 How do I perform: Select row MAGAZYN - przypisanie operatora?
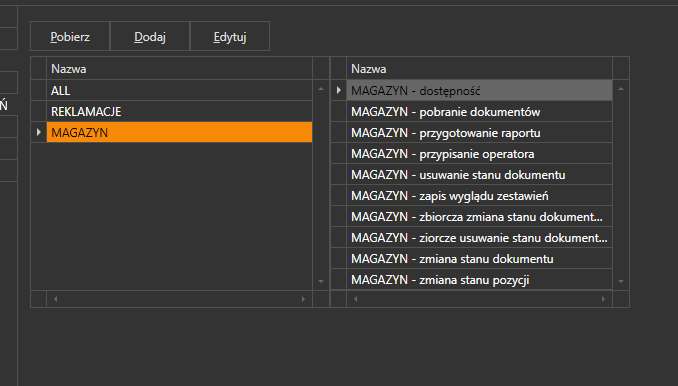[x=479, y=153]
